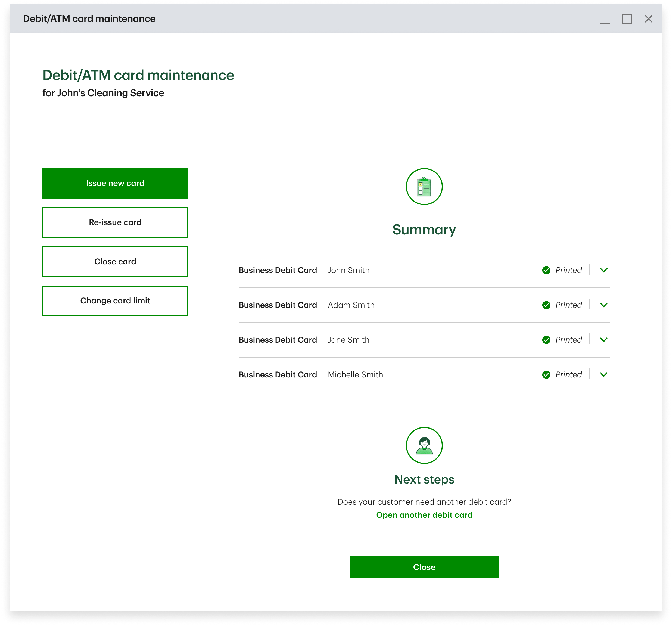Click the John Smith name text

pos(349,270)
